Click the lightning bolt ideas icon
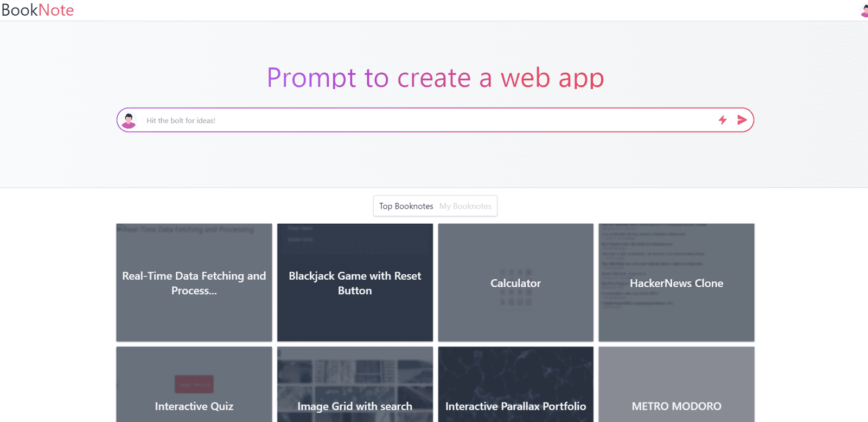 723,120
